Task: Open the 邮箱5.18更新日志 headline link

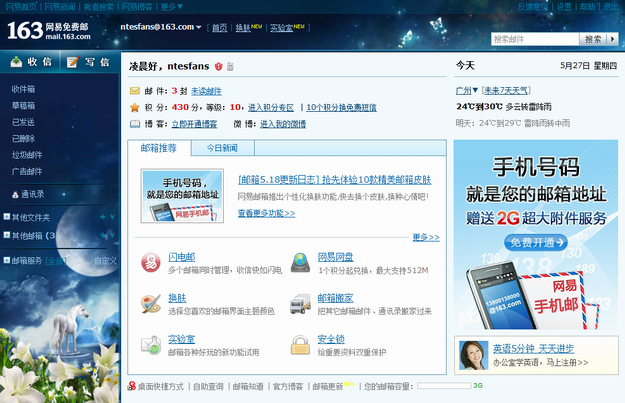Action: 334,180
